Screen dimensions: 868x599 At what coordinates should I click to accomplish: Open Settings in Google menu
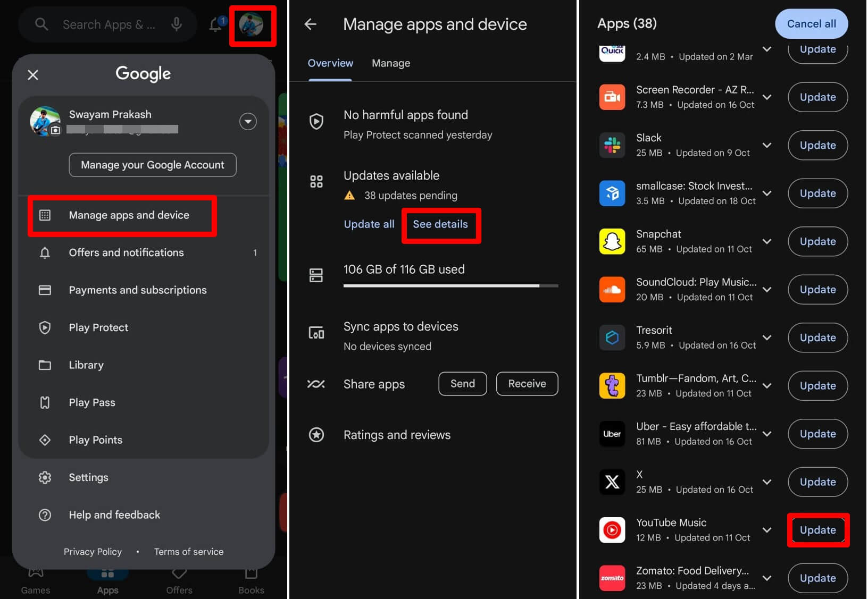[144, 477]
